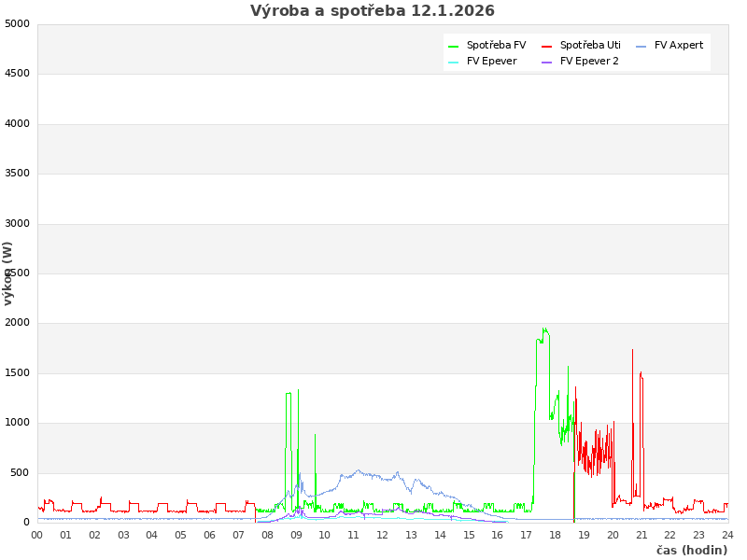Select the Spotřeba FV legend label
Image resolution: width=747 pixels, height=560 pixels.
tap(496, 46)
